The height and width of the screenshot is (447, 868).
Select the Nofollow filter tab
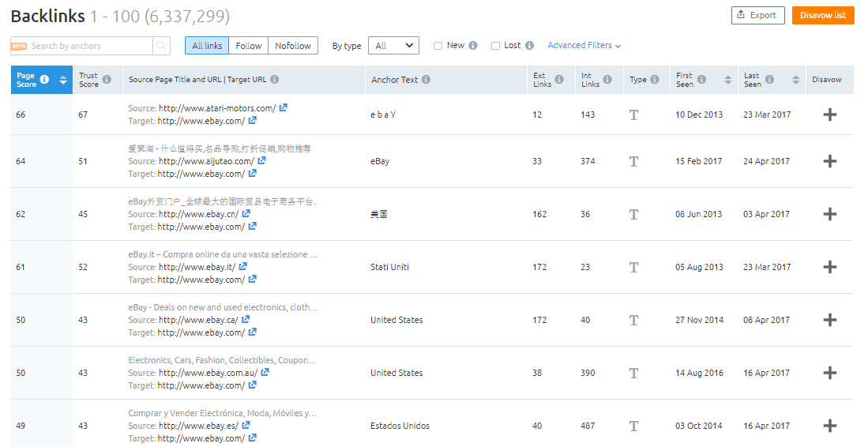(x=293, y=45)
